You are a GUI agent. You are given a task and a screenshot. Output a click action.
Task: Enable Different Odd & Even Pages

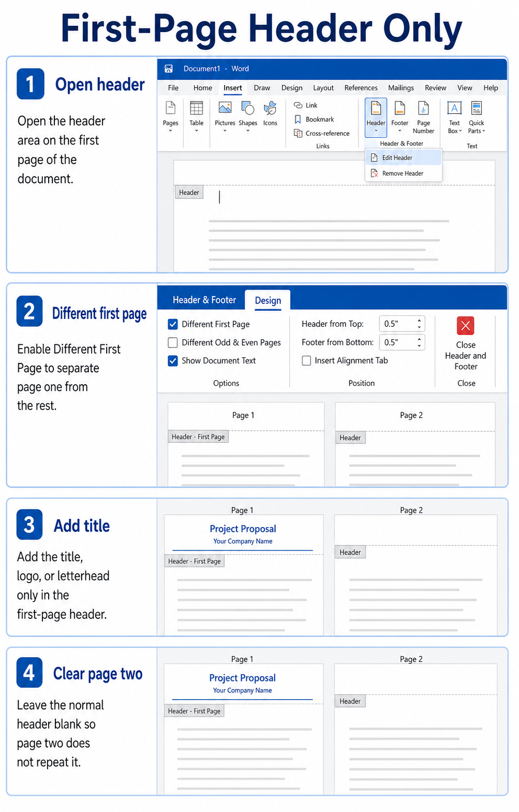click(173, 343)
